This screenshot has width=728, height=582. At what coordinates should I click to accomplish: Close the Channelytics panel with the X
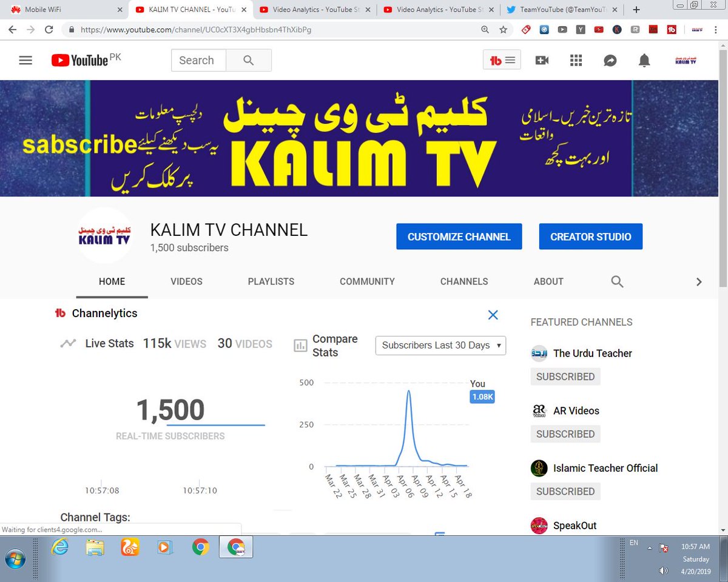tap(493, 315)
